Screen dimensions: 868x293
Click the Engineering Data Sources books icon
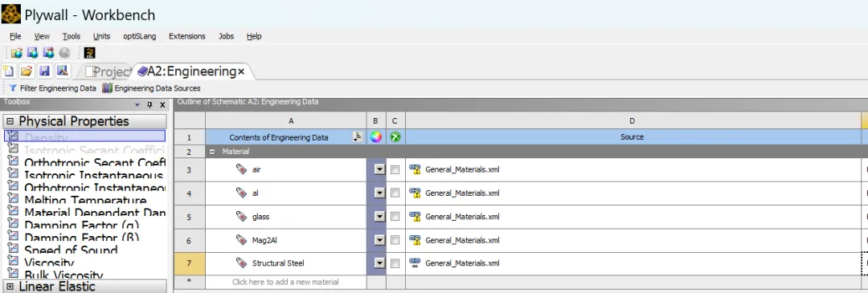(108, 88)
